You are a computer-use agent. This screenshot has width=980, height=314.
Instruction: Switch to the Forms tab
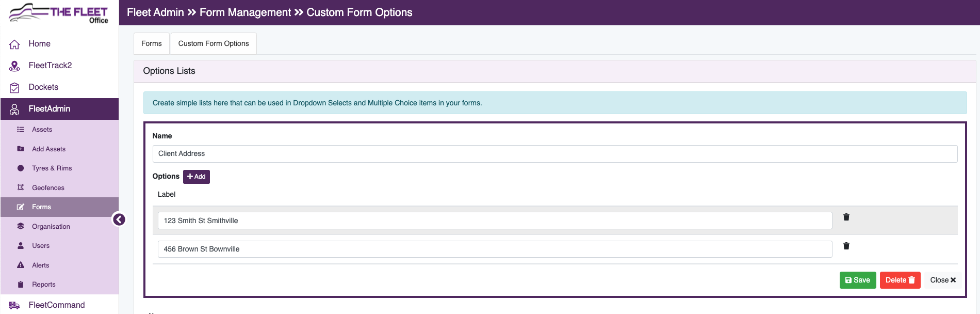151,43
